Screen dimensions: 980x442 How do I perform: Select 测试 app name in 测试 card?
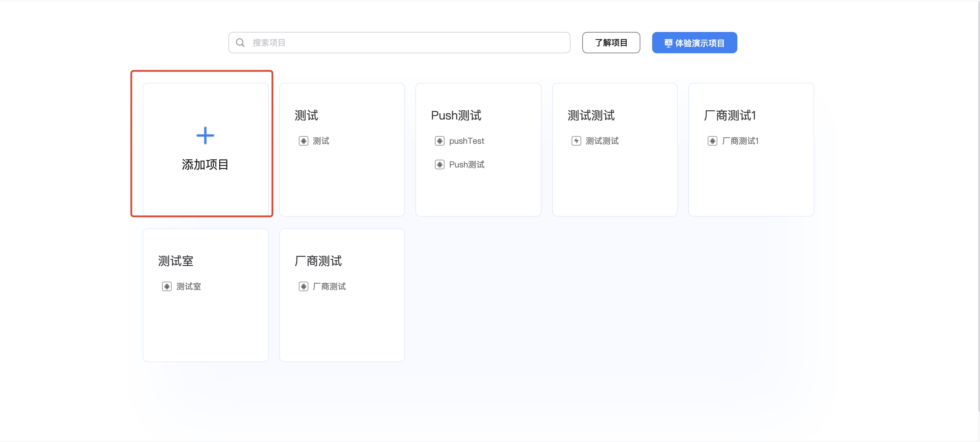click(321, 141)
